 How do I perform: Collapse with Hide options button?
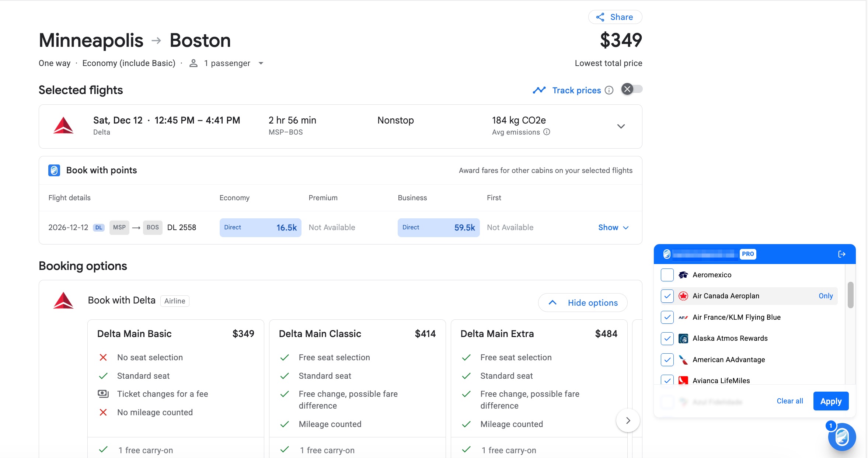coord(583,303)
